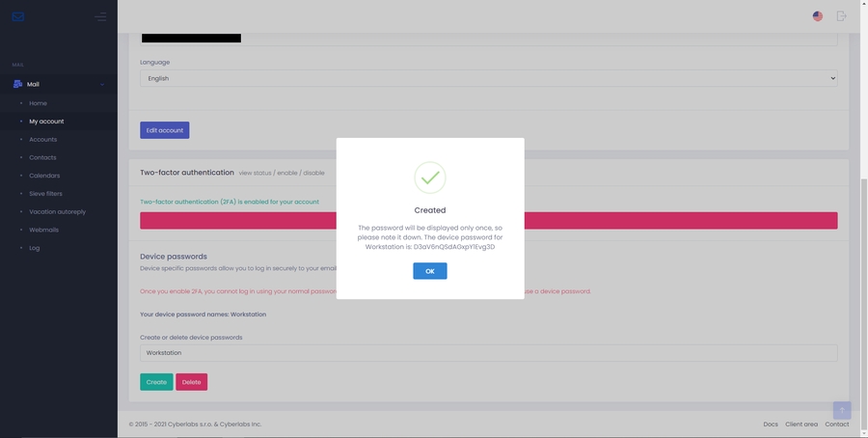Viewport: 868px width, 438px height.
Task: Open the Language dropdown showing English
Action: pyautogui.click(x=488, y=78)
